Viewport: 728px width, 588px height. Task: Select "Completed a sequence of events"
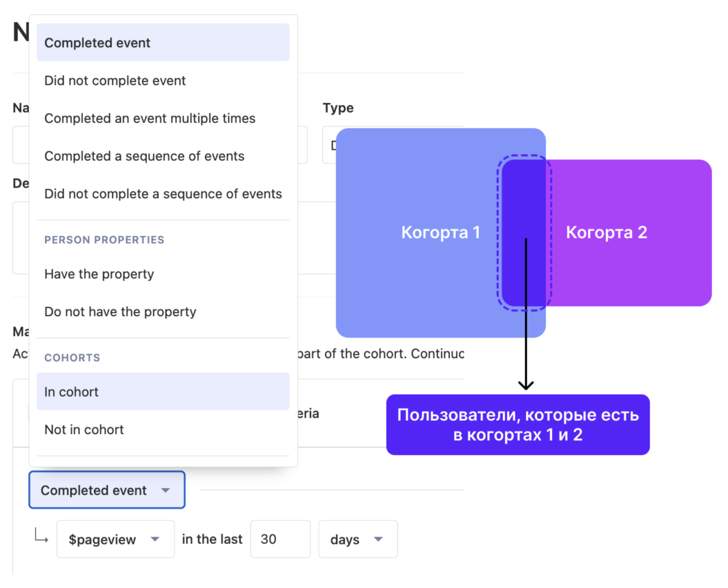[162, 156]
